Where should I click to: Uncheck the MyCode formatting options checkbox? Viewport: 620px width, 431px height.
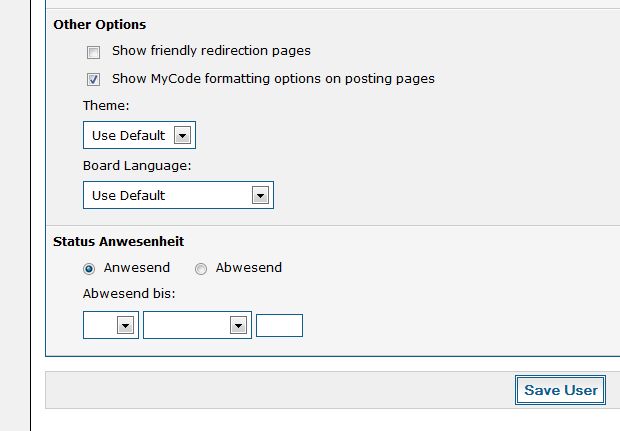[93, 79]
